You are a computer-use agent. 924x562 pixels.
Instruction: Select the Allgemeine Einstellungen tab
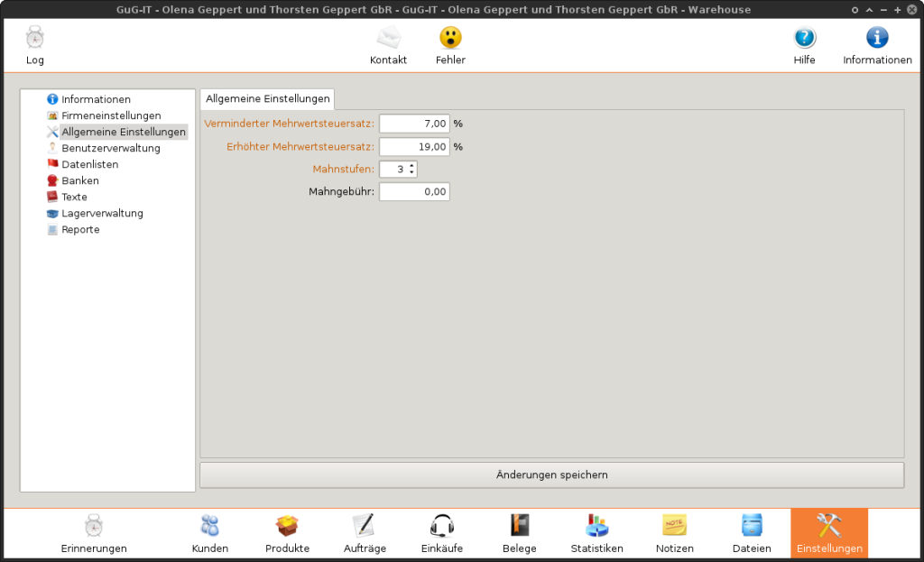[267, 98]
